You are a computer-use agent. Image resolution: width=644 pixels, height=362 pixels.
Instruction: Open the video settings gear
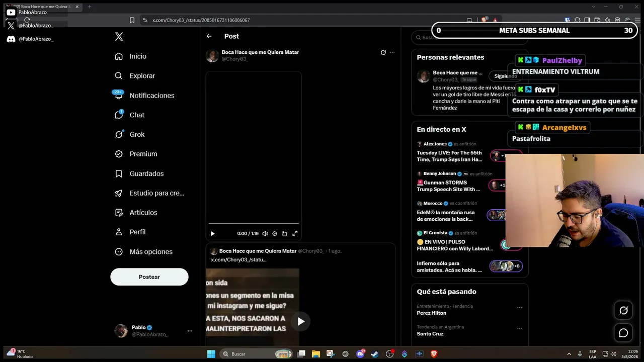pos(275,233)
